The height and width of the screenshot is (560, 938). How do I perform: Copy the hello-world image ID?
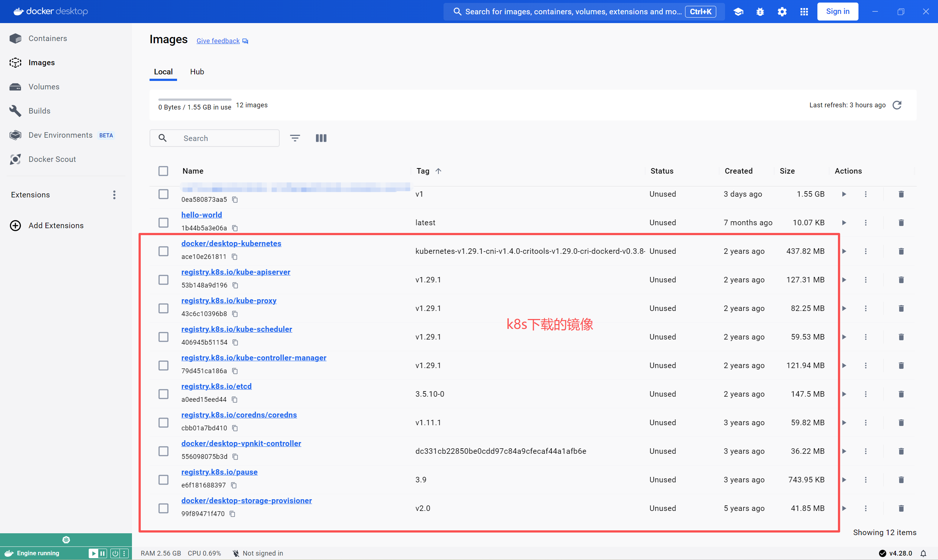tap(235, 228)
